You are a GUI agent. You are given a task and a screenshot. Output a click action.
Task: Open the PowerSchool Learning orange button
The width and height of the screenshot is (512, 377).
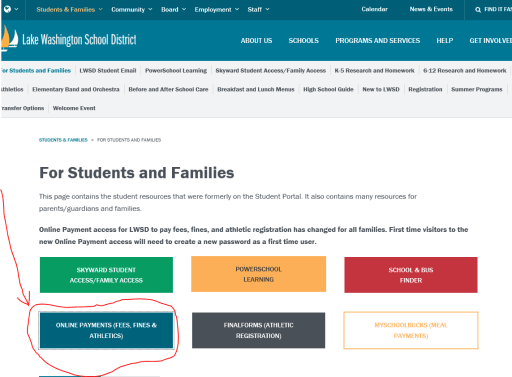[x=258, y=274]
